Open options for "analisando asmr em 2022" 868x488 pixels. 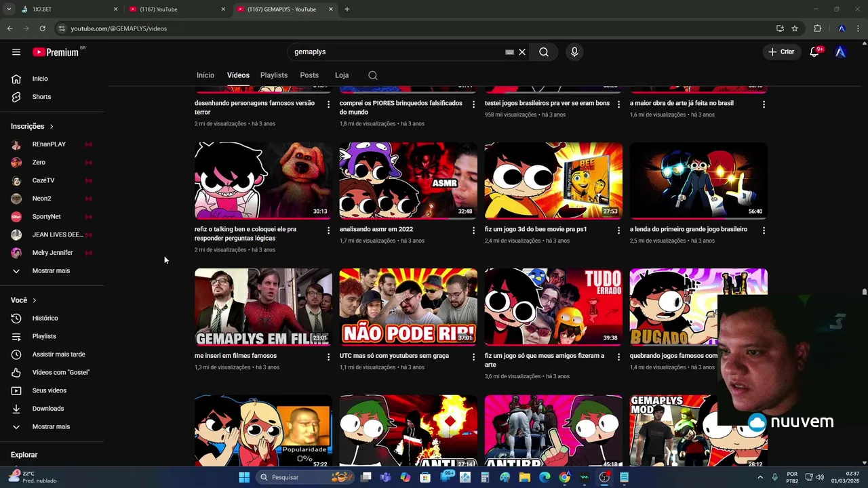[x=473, y=230]
